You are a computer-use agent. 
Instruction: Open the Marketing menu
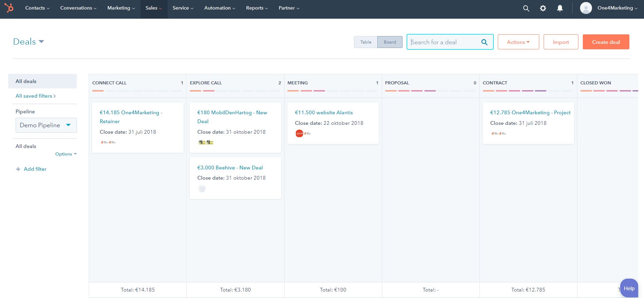121,8
